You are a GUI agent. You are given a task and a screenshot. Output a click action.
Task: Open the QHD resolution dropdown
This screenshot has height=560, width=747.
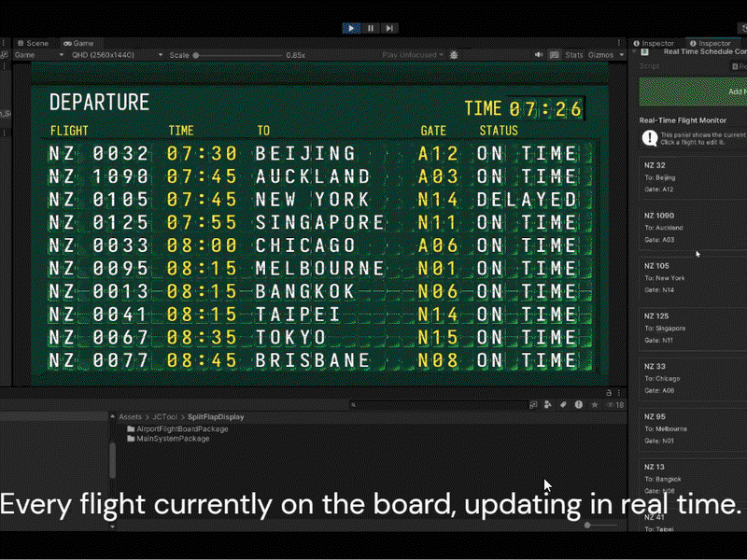click(x=117, y=55)
